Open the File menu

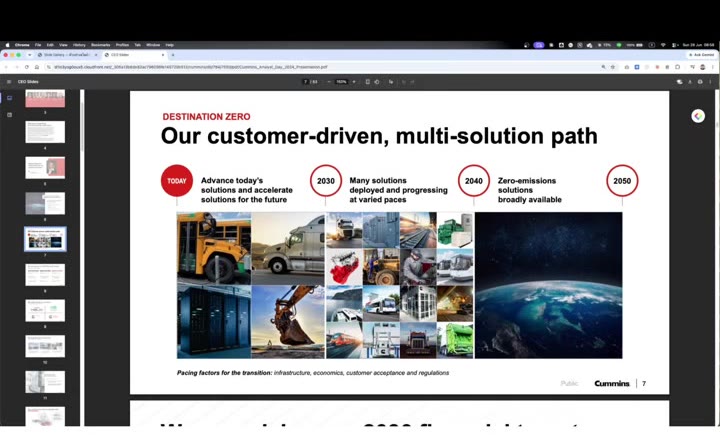(38, 45)
